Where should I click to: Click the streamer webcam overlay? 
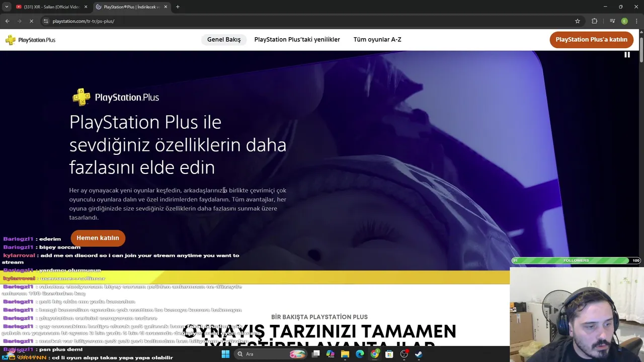pyautogui.click(x=577, y=314)
